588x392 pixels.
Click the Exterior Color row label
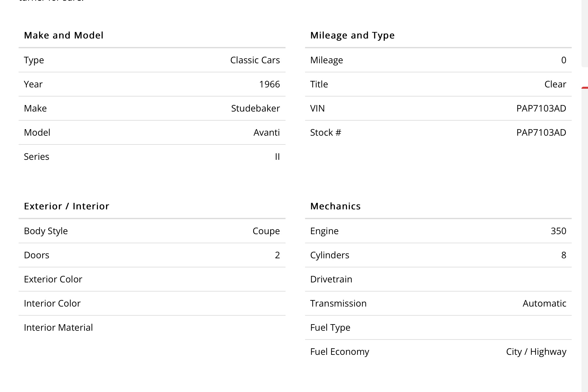pyautogui.click(x=53, y=279)
